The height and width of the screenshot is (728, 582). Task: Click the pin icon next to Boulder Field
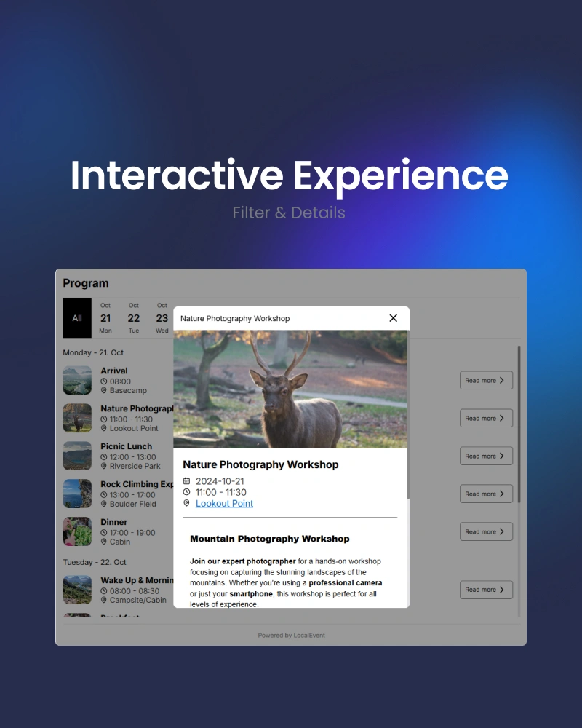click(104, 504)
